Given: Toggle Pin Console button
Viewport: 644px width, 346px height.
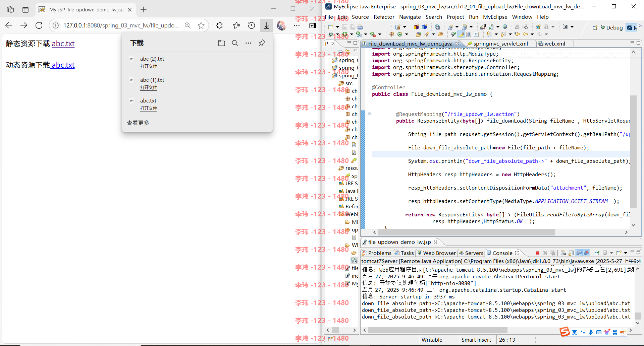Looking at the screenshot, I should pyautogui.click(x=597, y=253).
